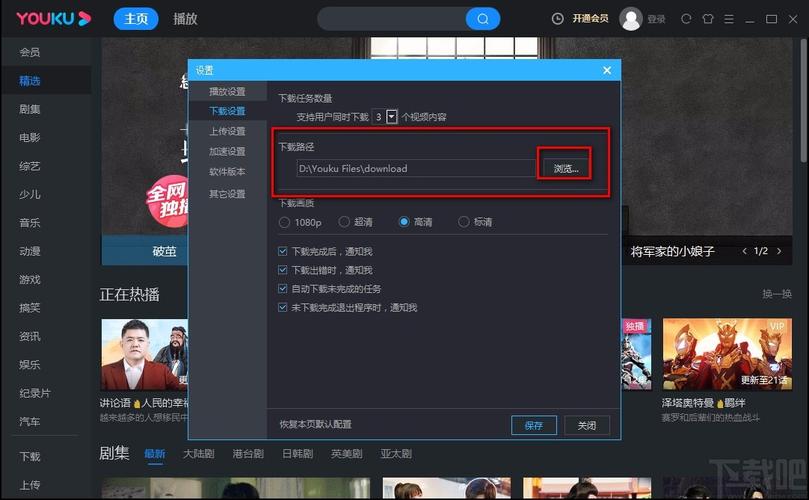Open 剧集 in the sidebar

tap(30, 109)
